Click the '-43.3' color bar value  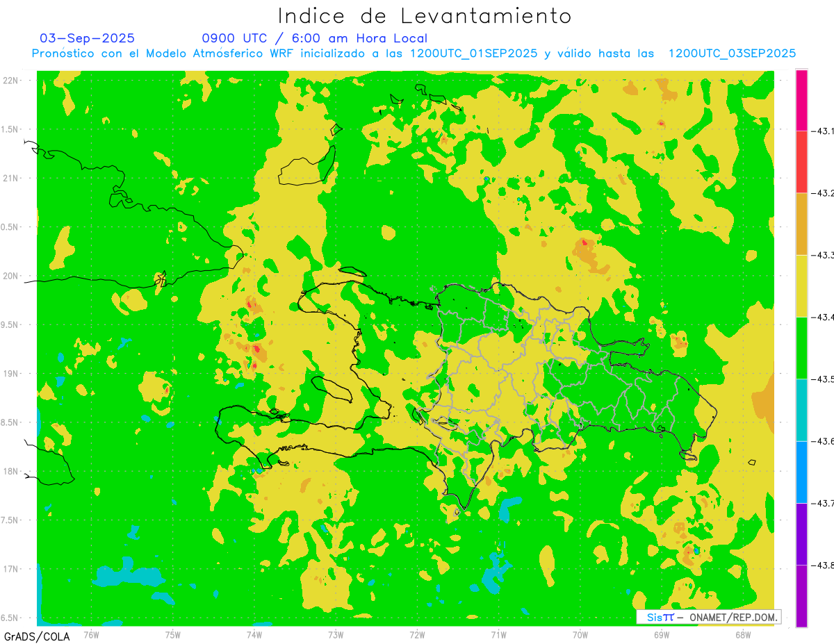point(822,255)
